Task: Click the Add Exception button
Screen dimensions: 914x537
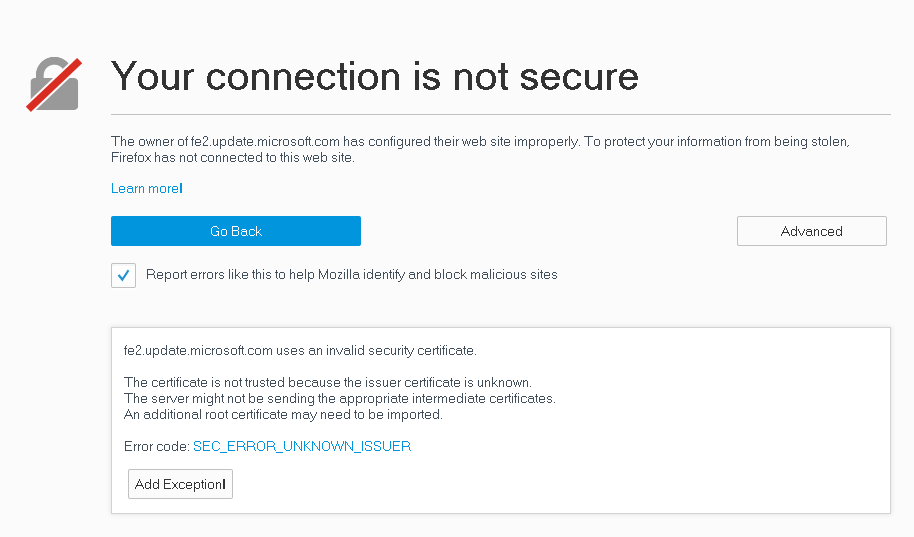Action: [x=180, y=484]
